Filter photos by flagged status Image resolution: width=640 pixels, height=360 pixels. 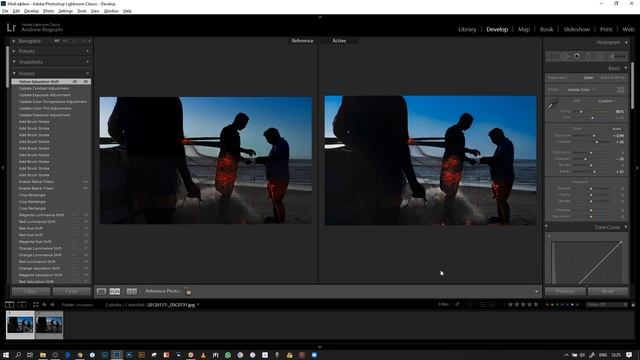tap(458, 304)
